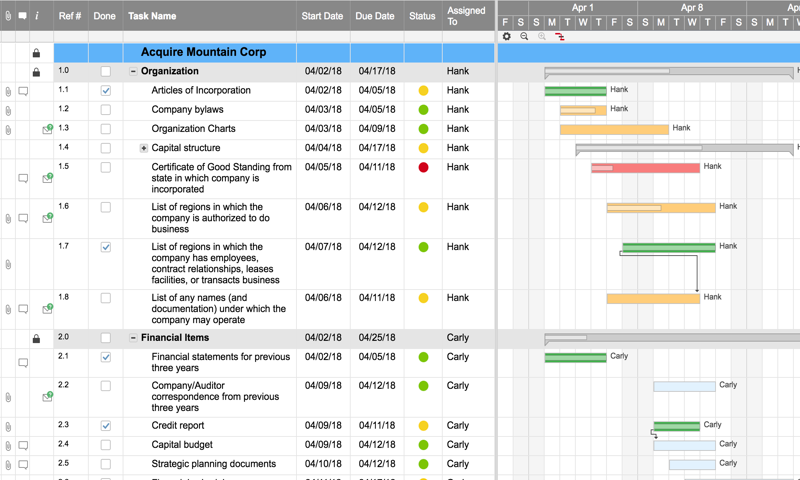Select the Organization Charts Gantt bar

pyautogui.click(x=614, y=129)
